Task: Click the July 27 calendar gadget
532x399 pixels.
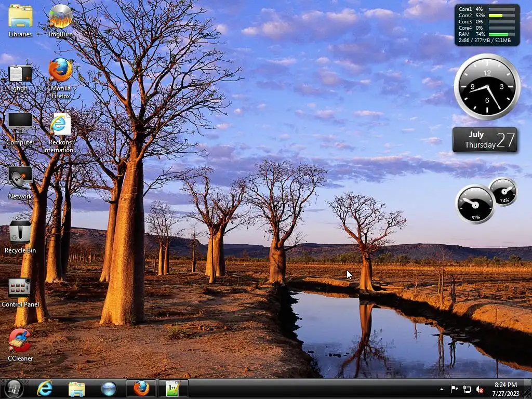Action: coord(485,140)
